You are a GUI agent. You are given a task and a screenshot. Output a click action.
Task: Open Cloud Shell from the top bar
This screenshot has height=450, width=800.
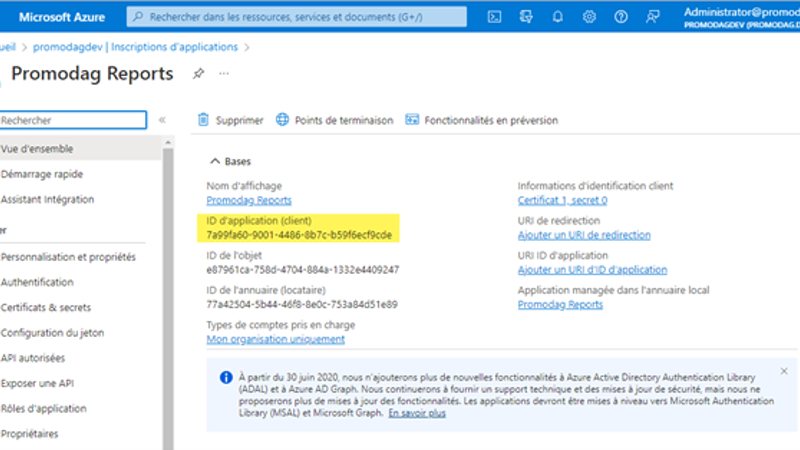494,17
